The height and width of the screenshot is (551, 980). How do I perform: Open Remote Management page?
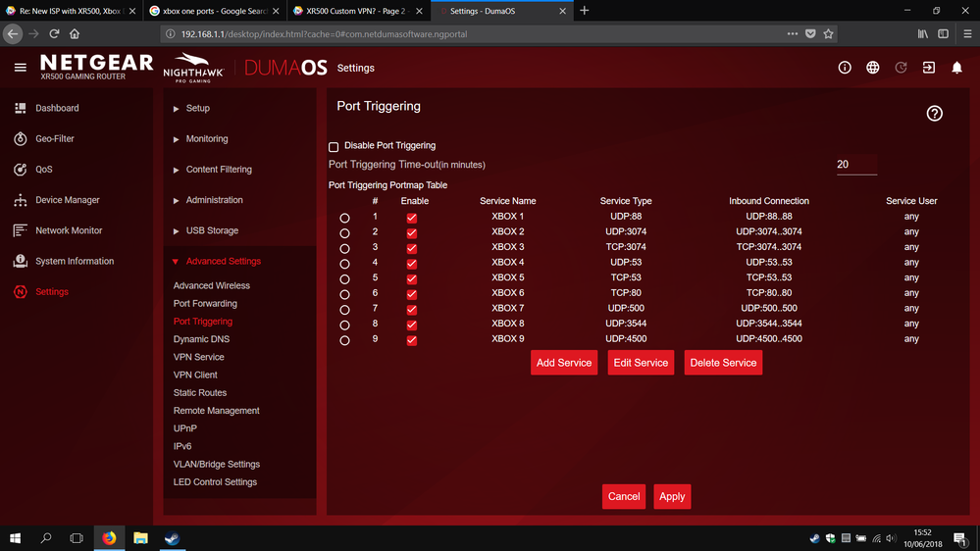tap(216, 411)
